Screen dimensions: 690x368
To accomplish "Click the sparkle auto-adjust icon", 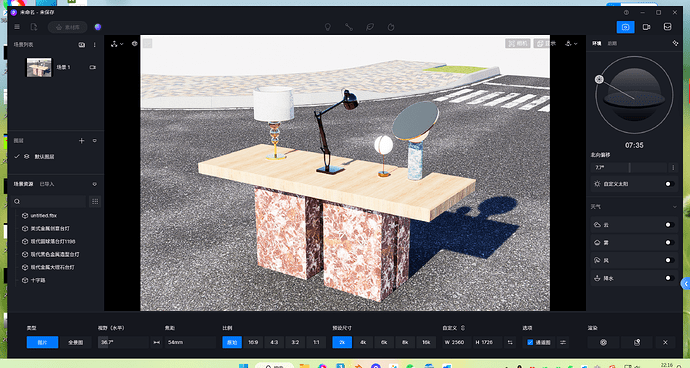I will pos(675,43).
